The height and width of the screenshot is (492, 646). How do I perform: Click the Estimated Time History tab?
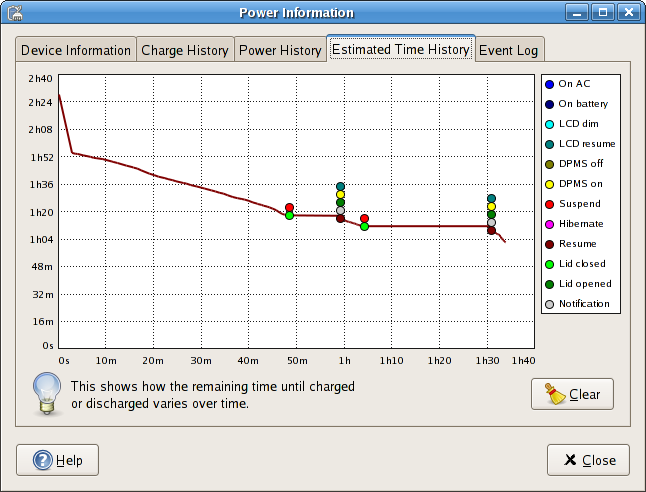(x=400, y=49)
